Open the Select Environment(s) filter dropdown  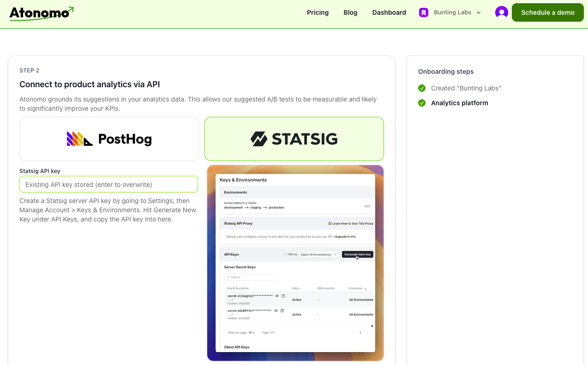click(x=318, y=254)
